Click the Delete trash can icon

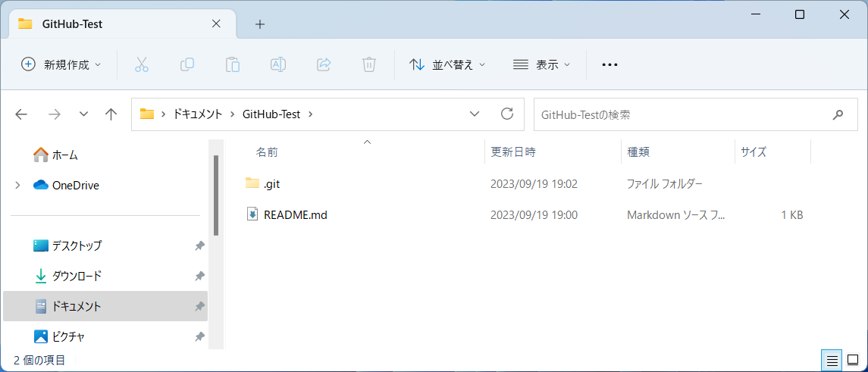[369, 64]
